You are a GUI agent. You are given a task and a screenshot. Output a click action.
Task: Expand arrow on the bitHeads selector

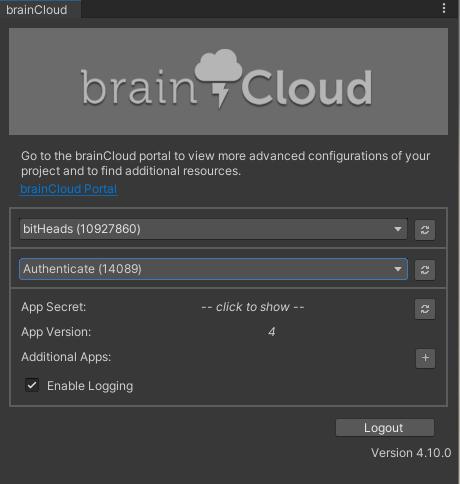[397, 229]
